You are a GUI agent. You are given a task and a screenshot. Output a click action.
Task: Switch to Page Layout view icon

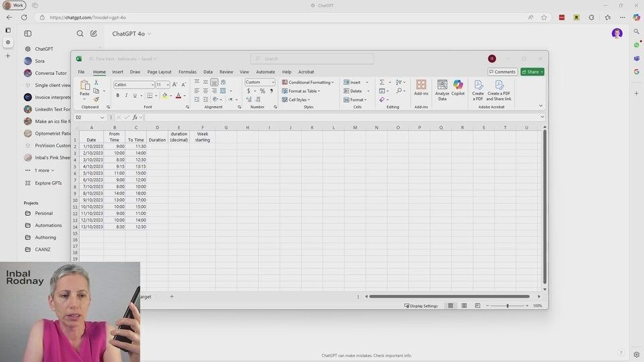click(464, 306)
